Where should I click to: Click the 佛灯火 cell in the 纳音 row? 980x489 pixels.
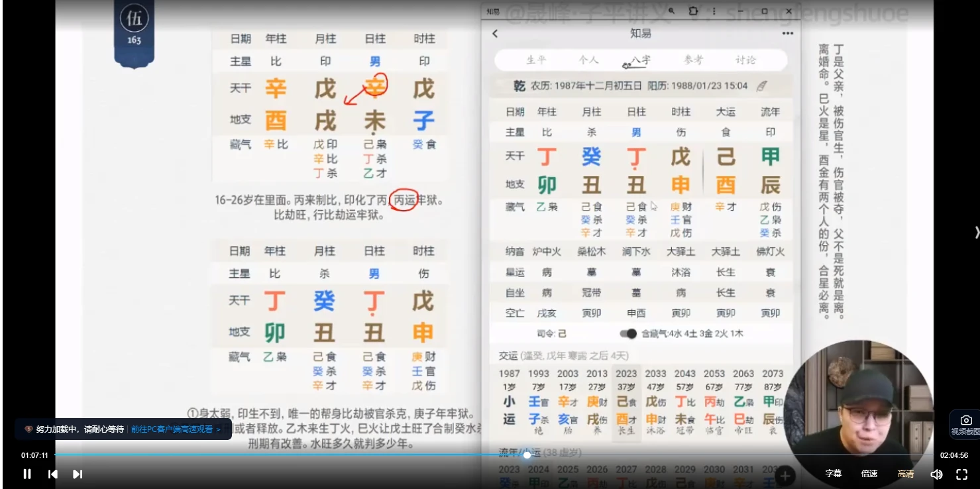tap(770, 252)
